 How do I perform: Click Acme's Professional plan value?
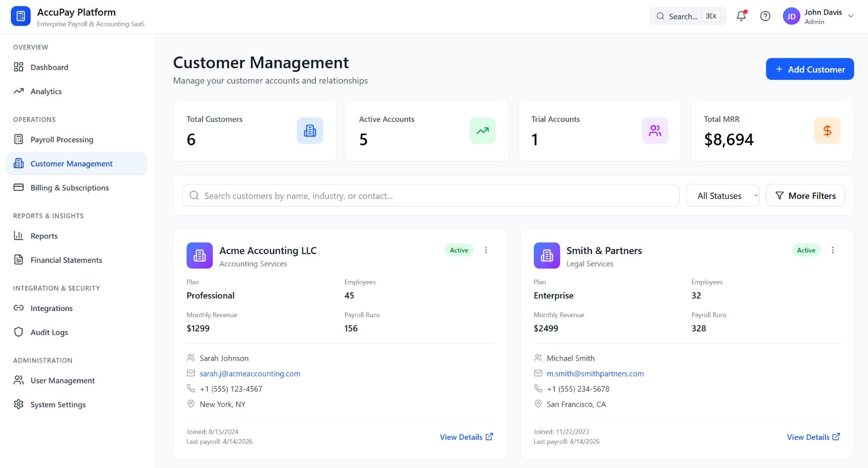click(210, 295)
